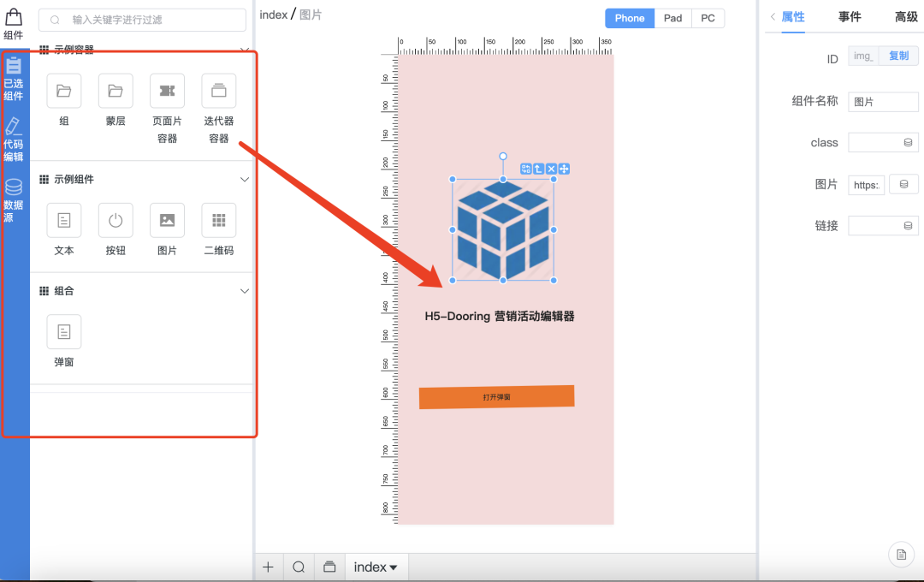Delete the selected image with X icon
This screenshot has height=582, width=924.
click(552, 169)
